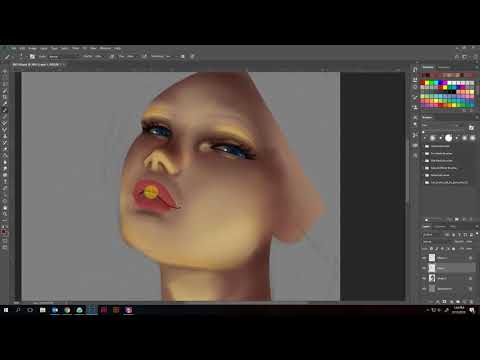Toggle pressure for opacity in the options bar
Image resolution: width=480 pixels, height=360 pixels.
[112, 57]
